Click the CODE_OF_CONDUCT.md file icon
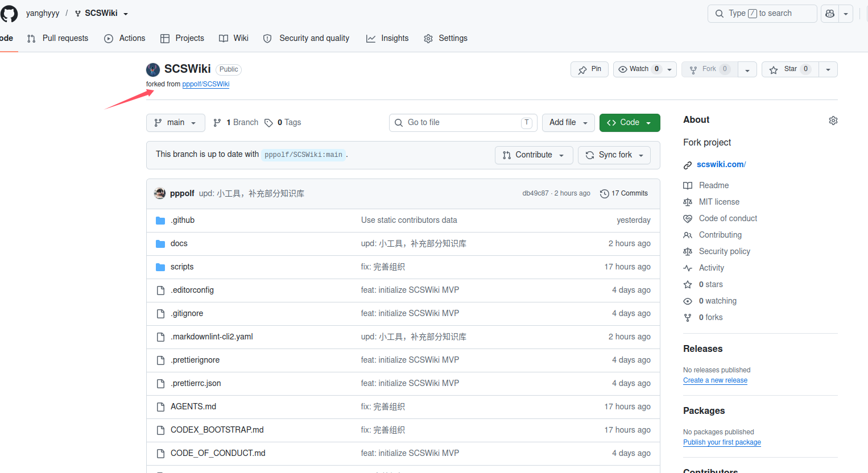Viewport: 868px width, 473px height. 160,454
